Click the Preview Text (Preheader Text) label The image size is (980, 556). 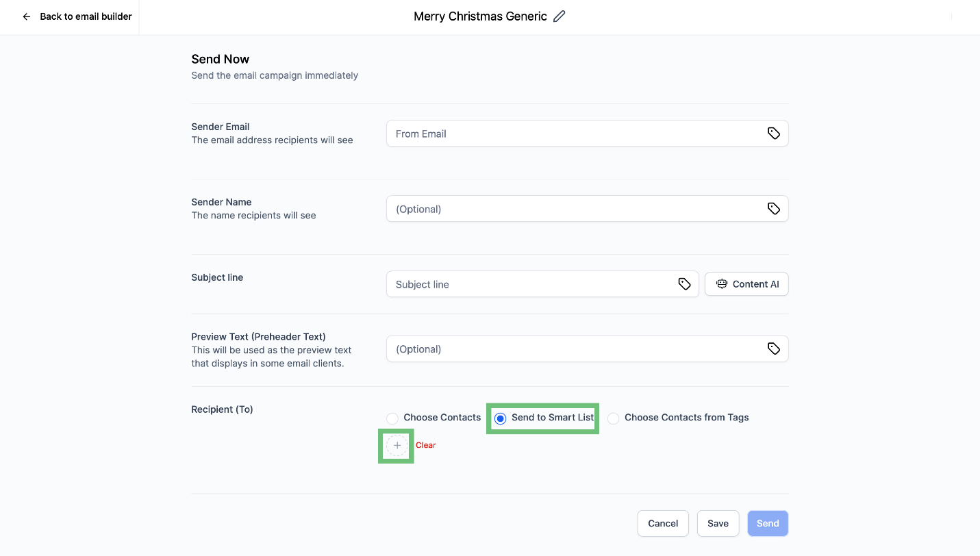pyautogui.click(x=258, y=336)
